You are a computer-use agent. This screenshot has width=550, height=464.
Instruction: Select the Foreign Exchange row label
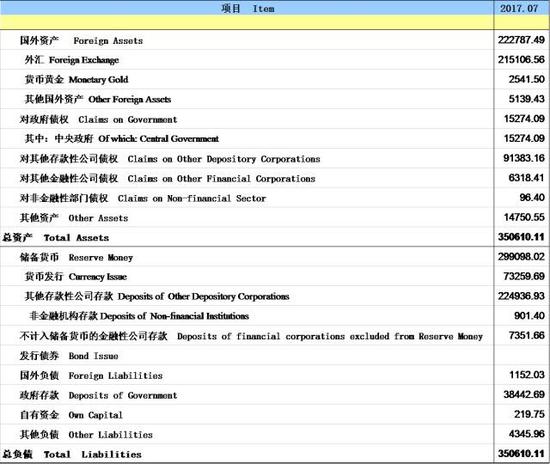click(72, 60)
